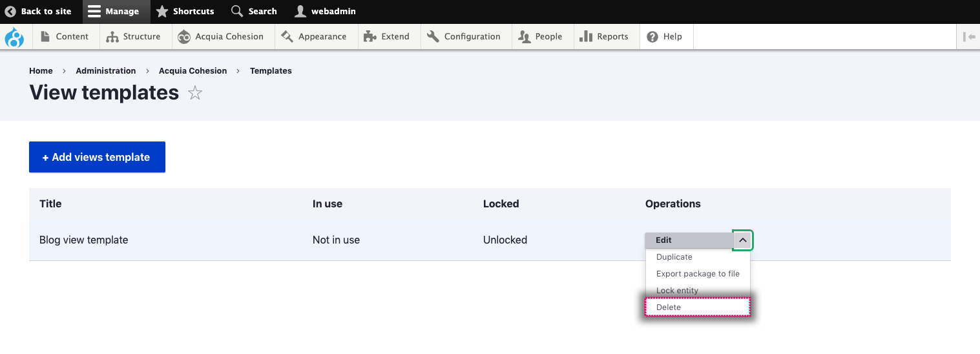Star this page as a shortcut
980x354 pixels.
click(x=195, y=93)
